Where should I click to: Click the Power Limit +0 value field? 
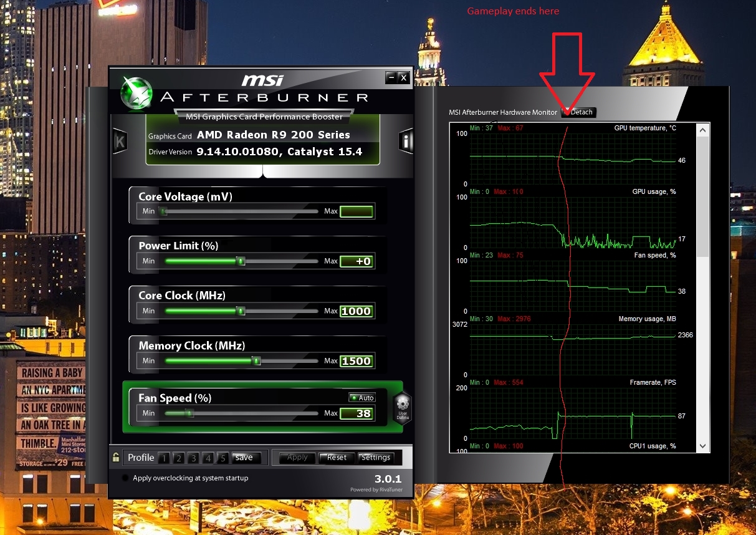(356, 261)
